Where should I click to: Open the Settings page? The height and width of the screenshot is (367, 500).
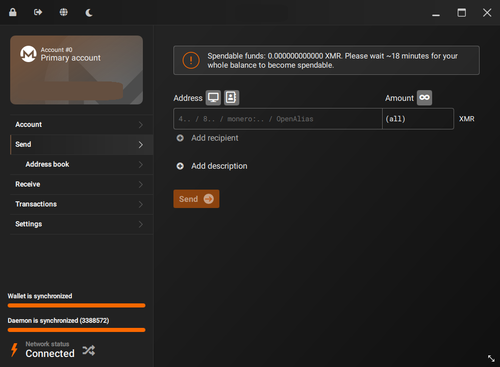(x=82, y=224)
